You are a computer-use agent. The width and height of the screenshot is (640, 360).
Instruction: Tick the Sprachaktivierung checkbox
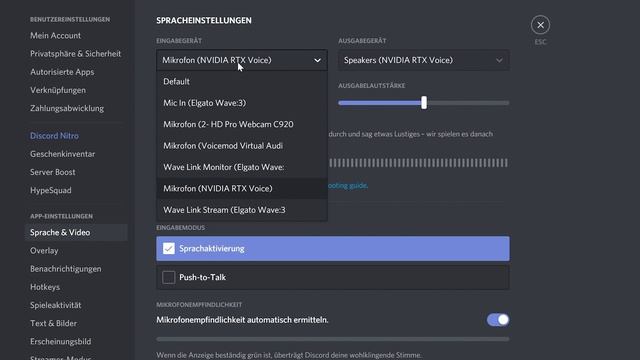point(169,249)
